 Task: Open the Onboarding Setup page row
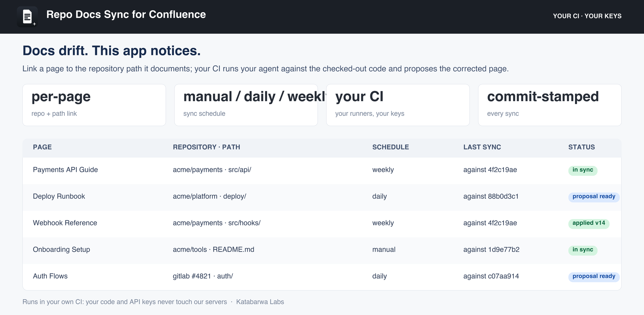tap(322, 250)
